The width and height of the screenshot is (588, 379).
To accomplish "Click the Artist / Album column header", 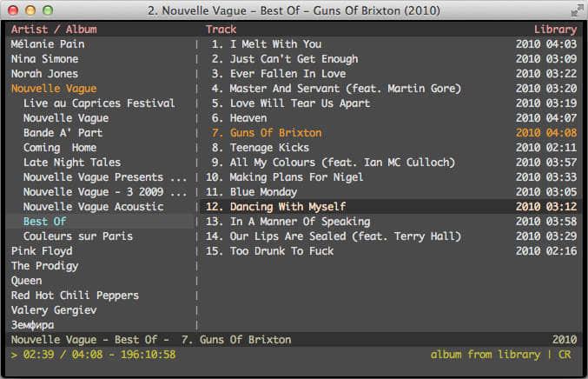I will (x=54, y=30).
